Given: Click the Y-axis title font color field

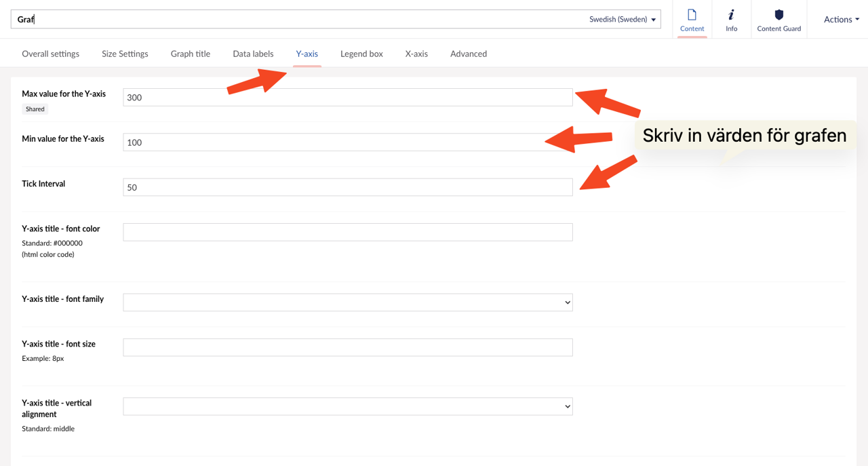Looking at the screenshot, I should tap(347, 232).
